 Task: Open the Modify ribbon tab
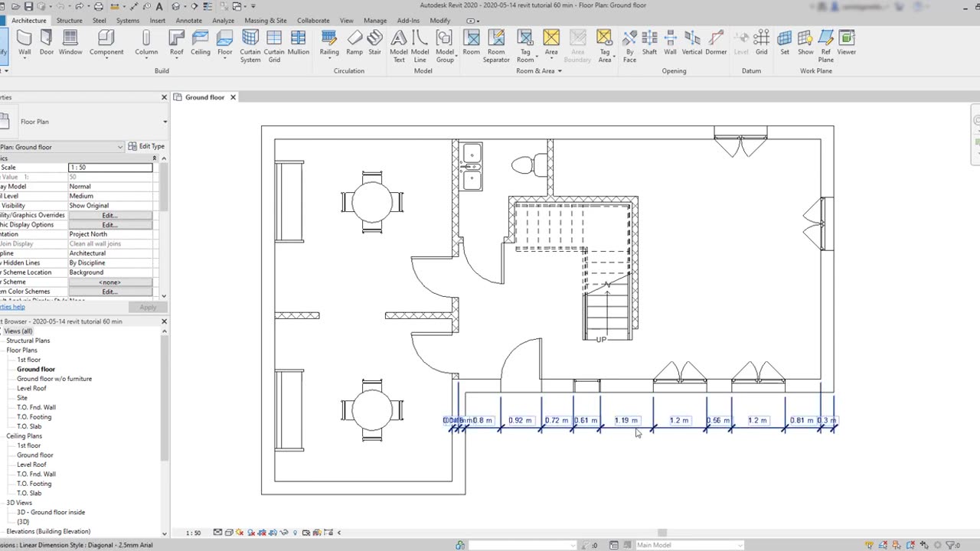click(440, 21)
